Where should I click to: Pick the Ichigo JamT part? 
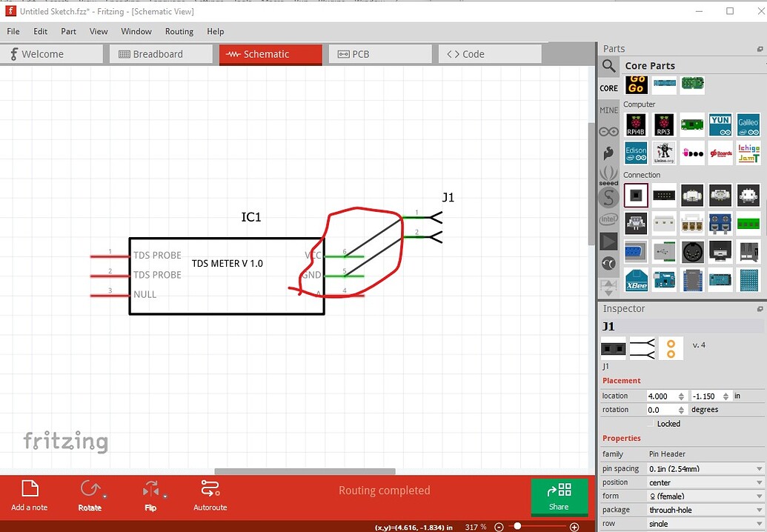tap(748, 153)
